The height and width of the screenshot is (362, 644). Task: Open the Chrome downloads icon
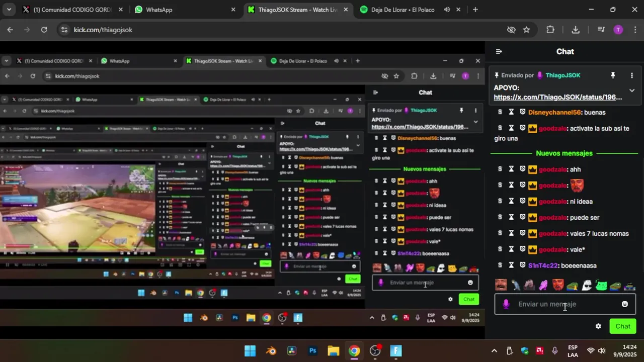point(576,30)
